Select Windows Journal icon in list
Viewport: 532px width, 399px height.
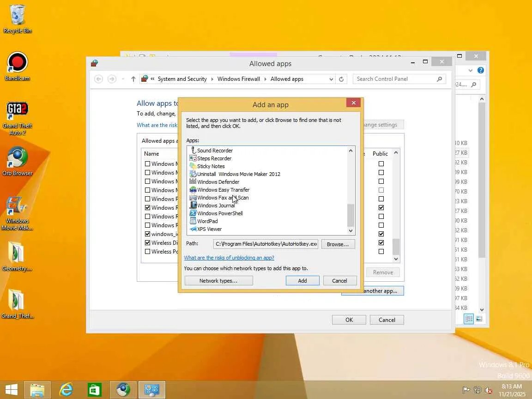click(193, 205)
